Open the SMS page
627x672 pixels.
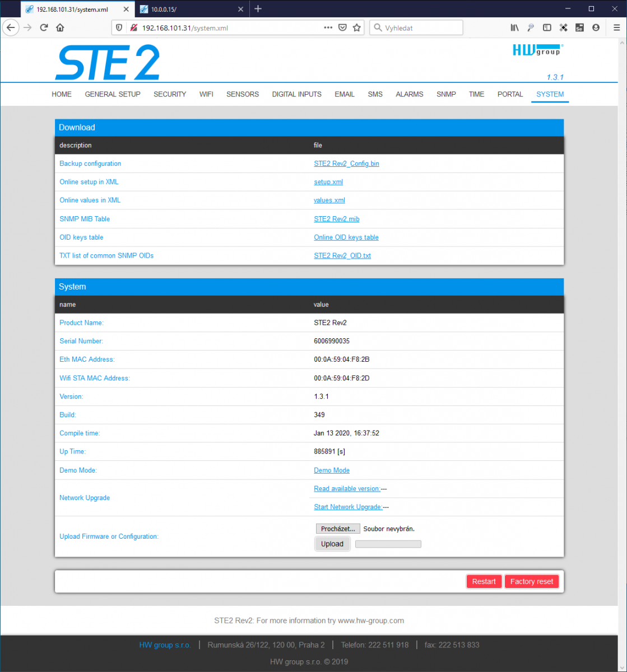tap(375, 94)
